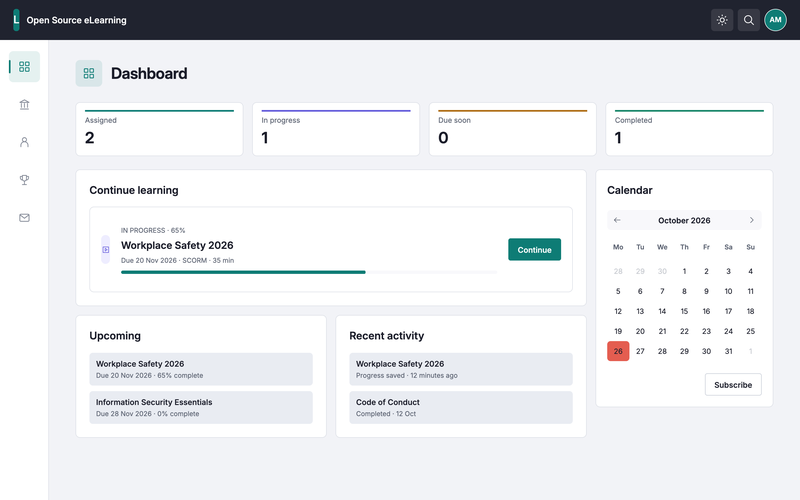
Task: Toggle the light/dark theme sun icon
Action: click(722, 20)
